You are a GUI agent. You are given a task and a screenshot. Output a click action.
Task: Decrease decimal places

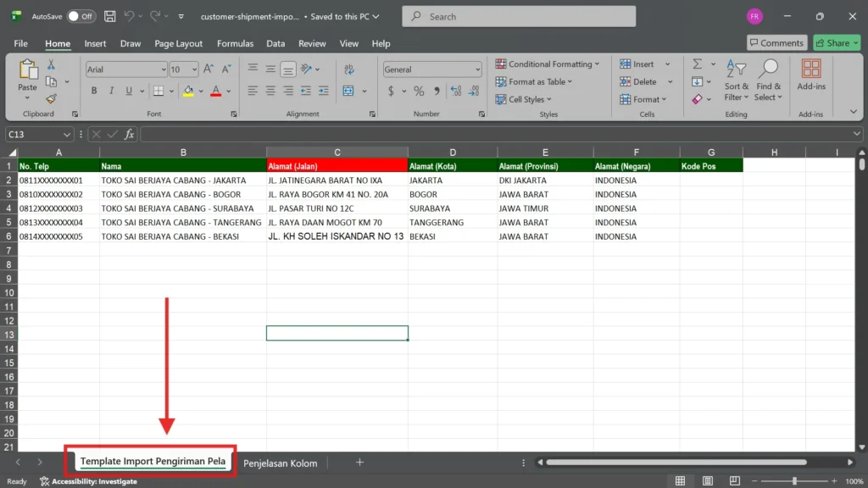click(x=474, y=91)
